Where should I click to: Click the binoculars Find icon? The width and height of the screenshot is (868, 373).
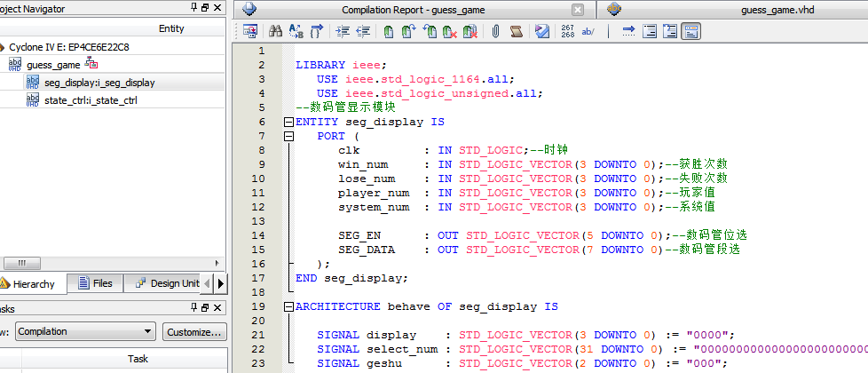(x=275, y=32)
